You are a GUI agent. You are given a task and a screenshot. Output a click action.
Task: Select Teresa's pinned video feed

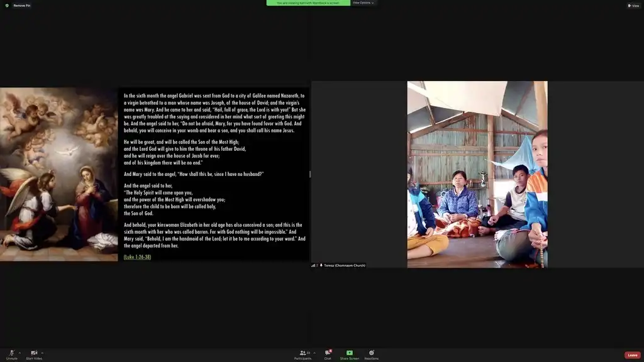pyautogui.click(x=477, y=175)
